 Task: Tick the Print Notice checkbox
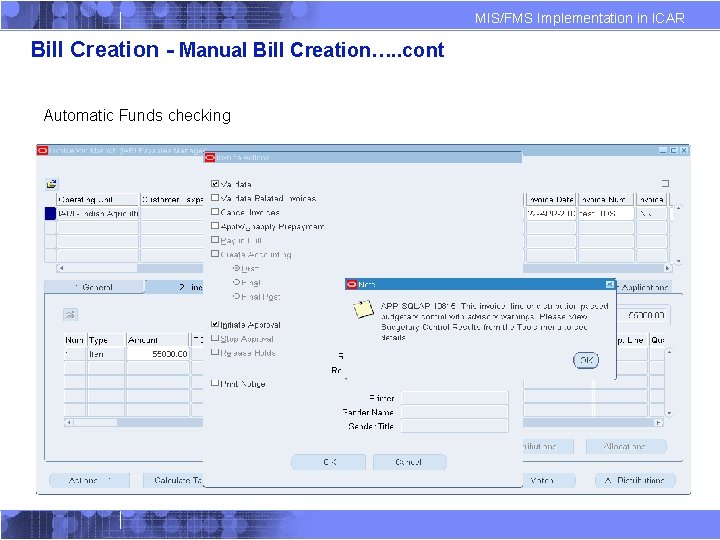214,383
